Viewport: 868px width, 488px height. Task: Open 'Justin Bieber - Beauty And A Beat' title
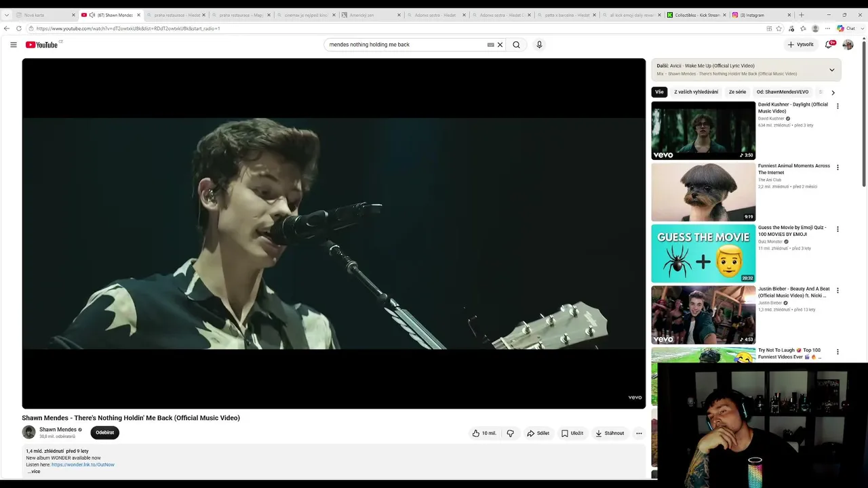(794, 292)
